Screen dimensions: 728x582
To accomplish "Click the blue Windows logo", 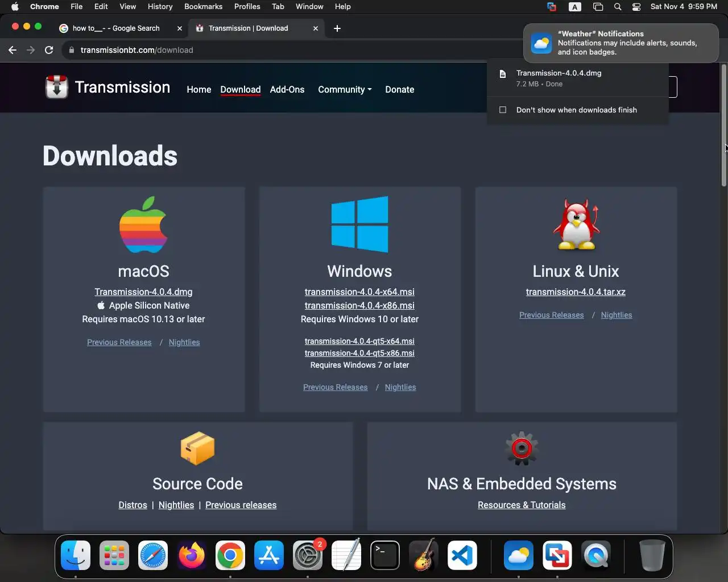I will [359, 225].
